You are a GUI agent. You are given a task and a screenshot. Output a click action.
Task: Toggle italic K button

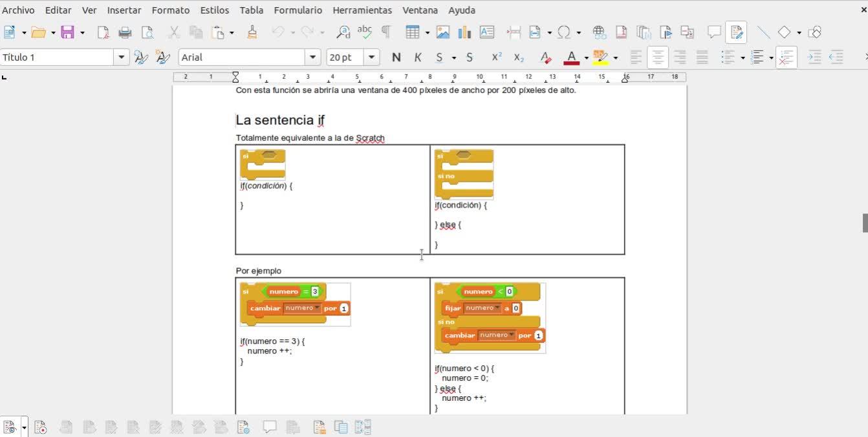click(x=418, y=58)
